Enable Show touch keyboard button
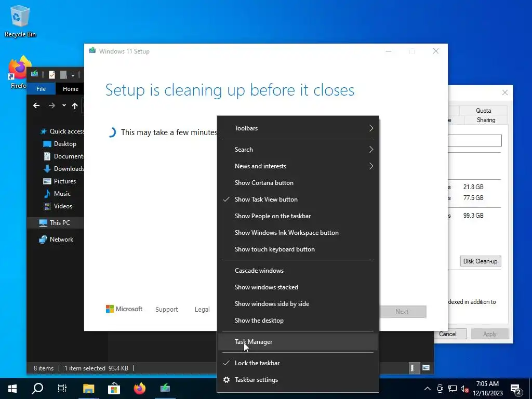The height and width of the screenshot is (399, 532). pos(298,249)
